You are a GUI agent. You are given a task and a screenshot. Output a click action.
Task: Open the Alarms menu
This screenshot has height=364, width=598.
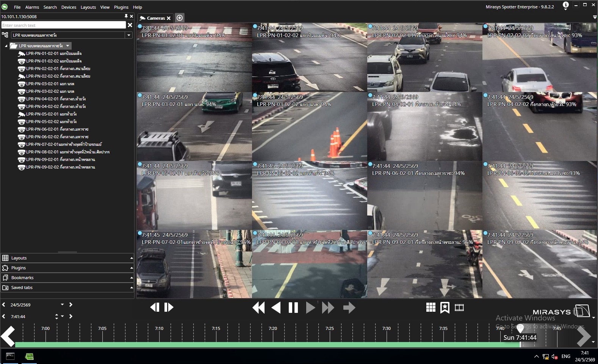tap(32, 7)
